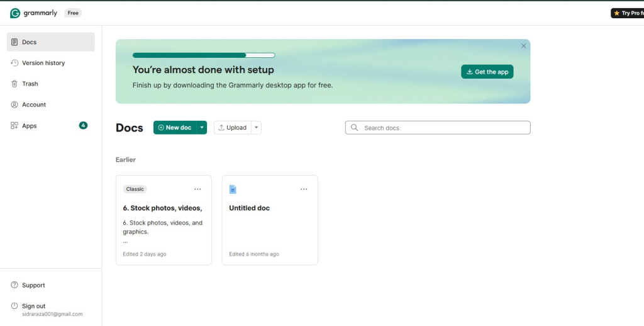This screenshot has height=326, width=644.
Task: Open options menu for Stock photos doc
Action: 197,189
